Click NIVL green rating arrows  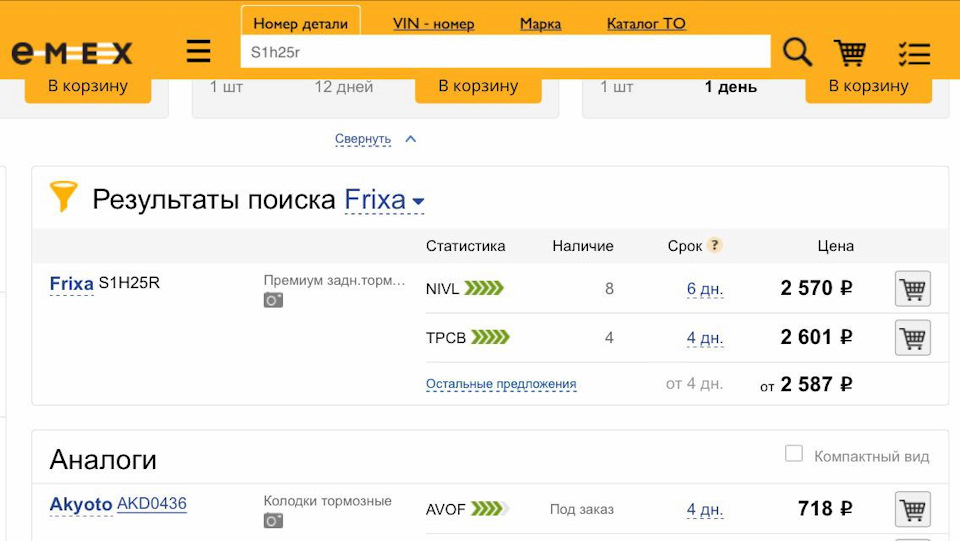(484, 288)
